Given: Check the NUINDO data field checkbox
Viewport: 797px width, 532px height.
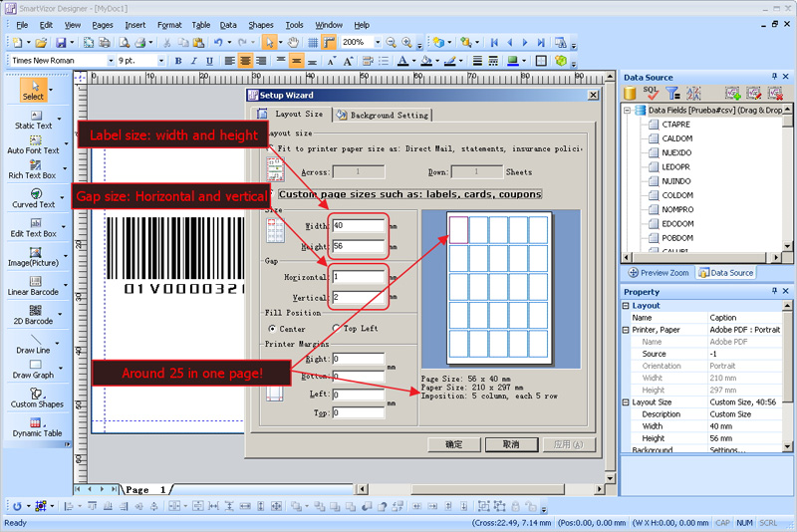Looking at the screenshot, I should click(654, 181).
